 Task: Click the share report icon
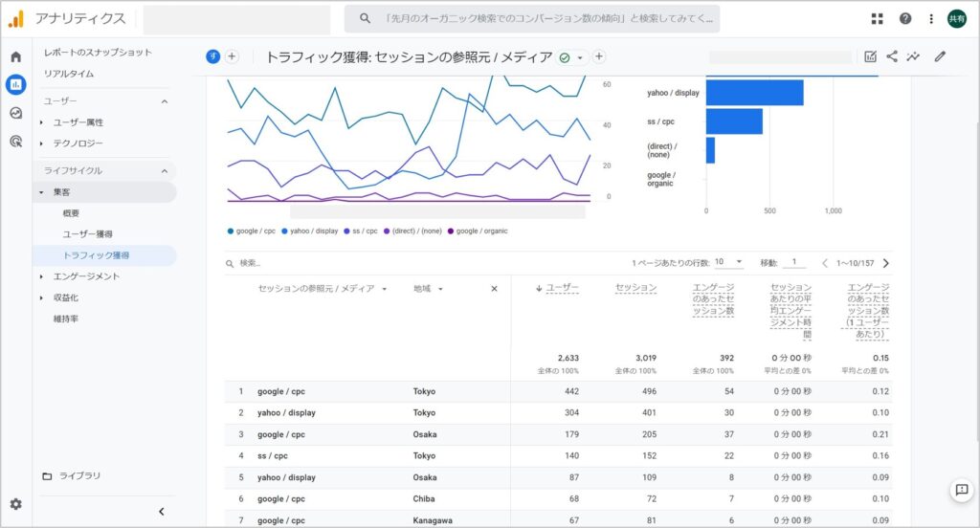[x=892, y=56]
